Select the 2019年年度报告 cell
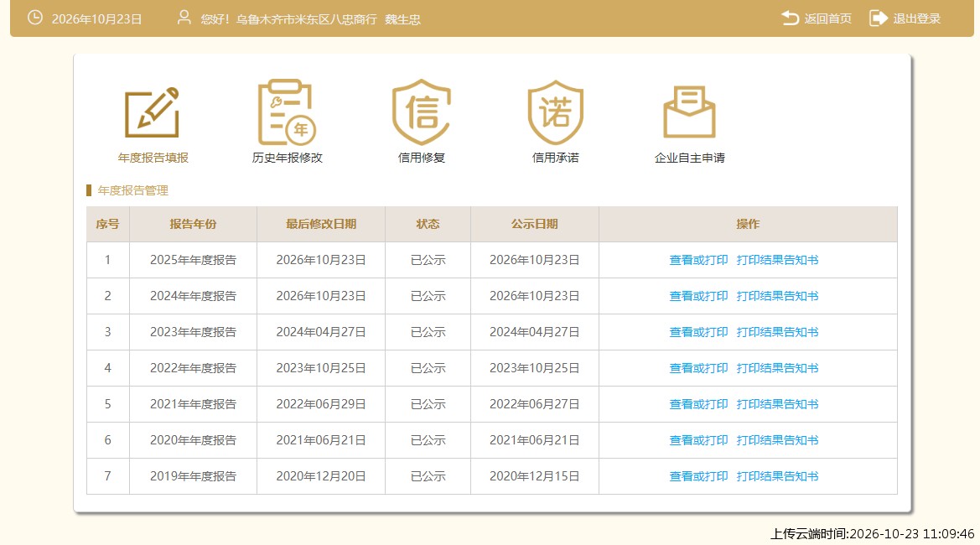 [x=193, y=476]
